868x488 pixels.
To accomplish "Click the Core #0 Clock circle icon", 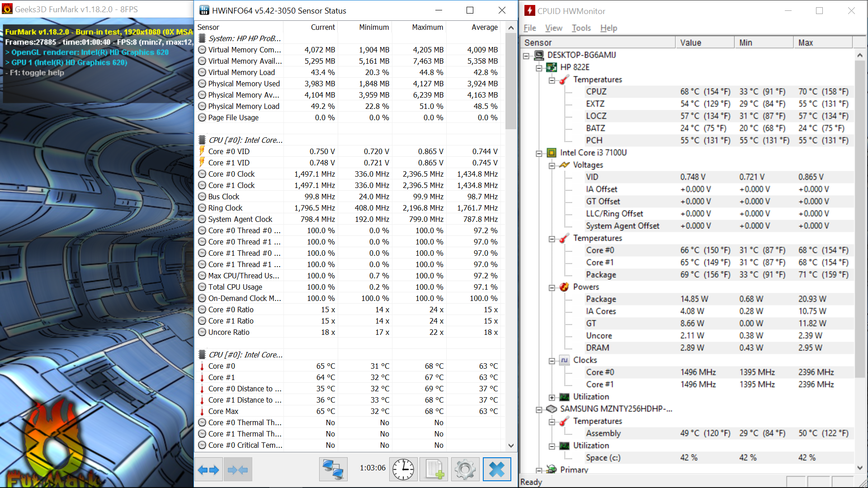I will tap(202, 174).
